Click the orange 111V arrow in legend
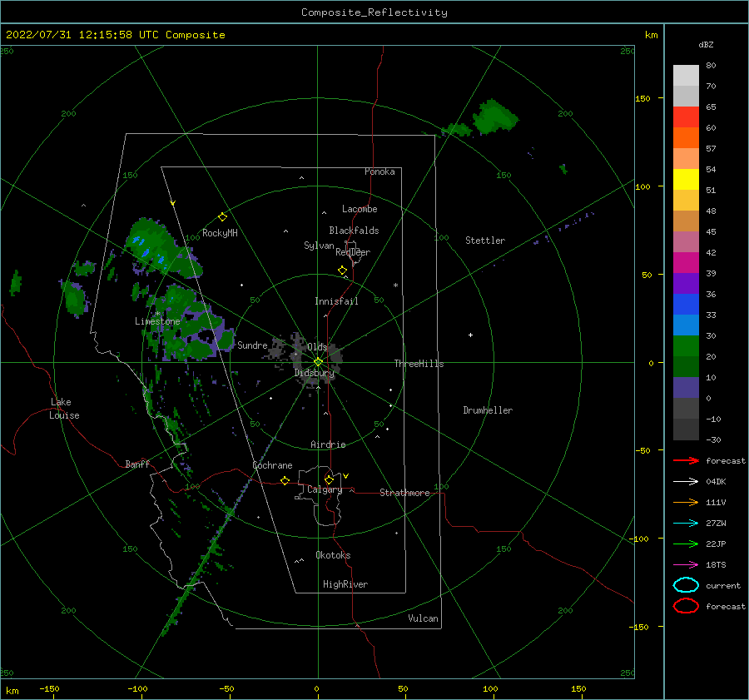Image resolution: width=749 pixels, height=700 pixels. 686,502
